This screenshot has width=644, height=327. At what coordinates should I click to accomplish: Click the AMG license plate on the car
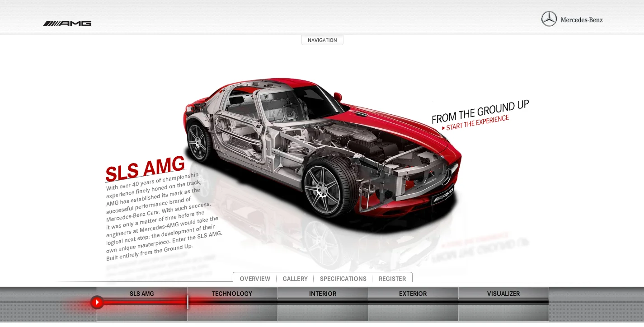coord(442,195)
